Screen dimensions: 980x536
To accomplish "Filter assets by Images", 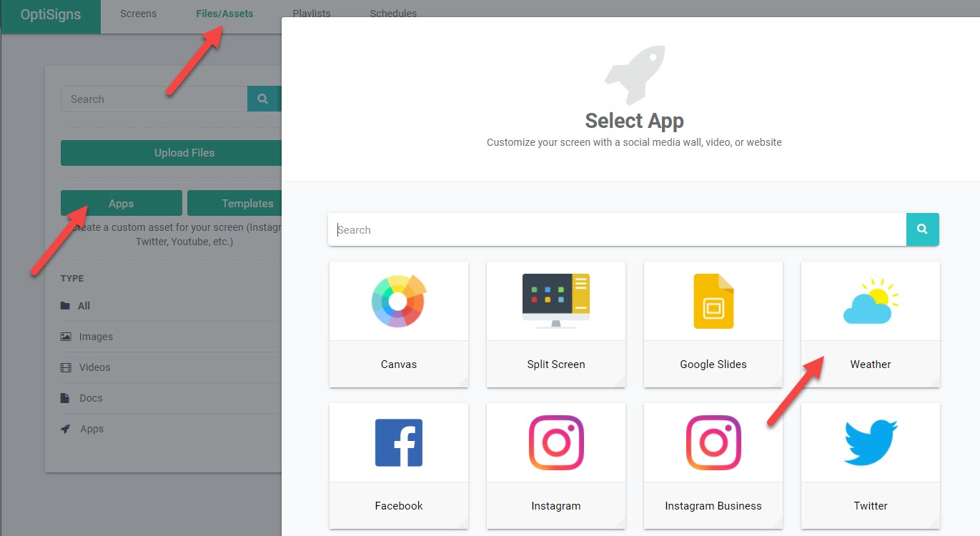I will pos(96,337).
